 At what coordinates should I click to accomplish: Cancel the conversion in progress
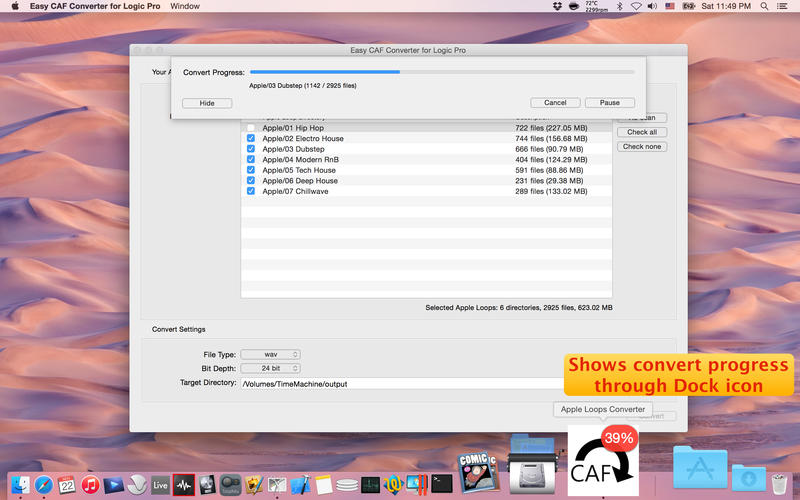point(555,103)
